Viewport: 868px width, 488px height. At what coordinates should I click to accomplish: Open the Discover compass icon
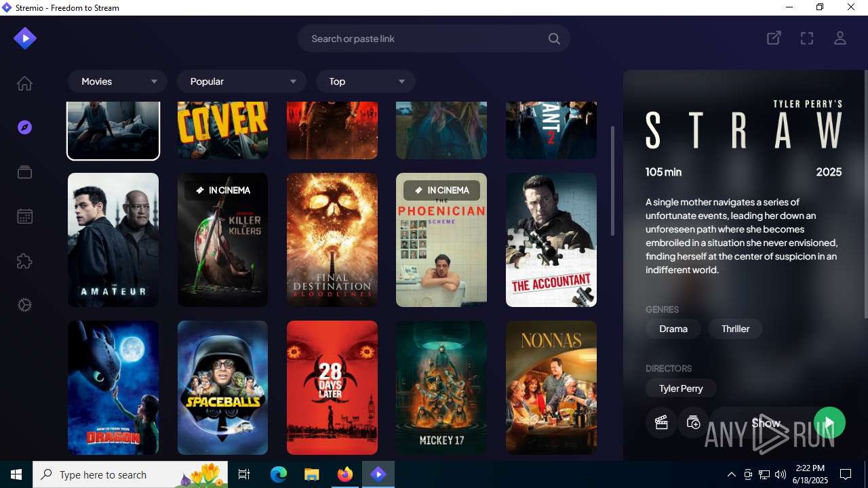(x=24, y=127)
